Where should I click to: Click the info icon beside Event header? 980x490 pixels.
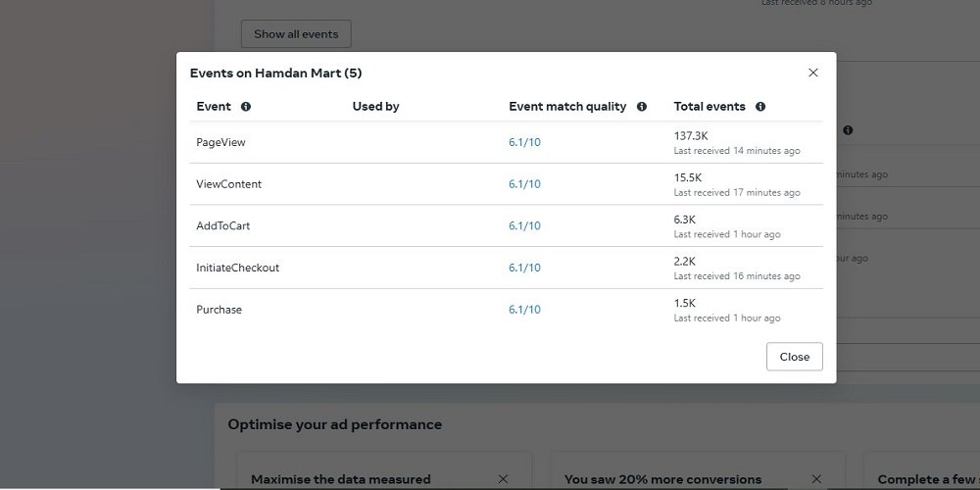[x=246, y=107]
